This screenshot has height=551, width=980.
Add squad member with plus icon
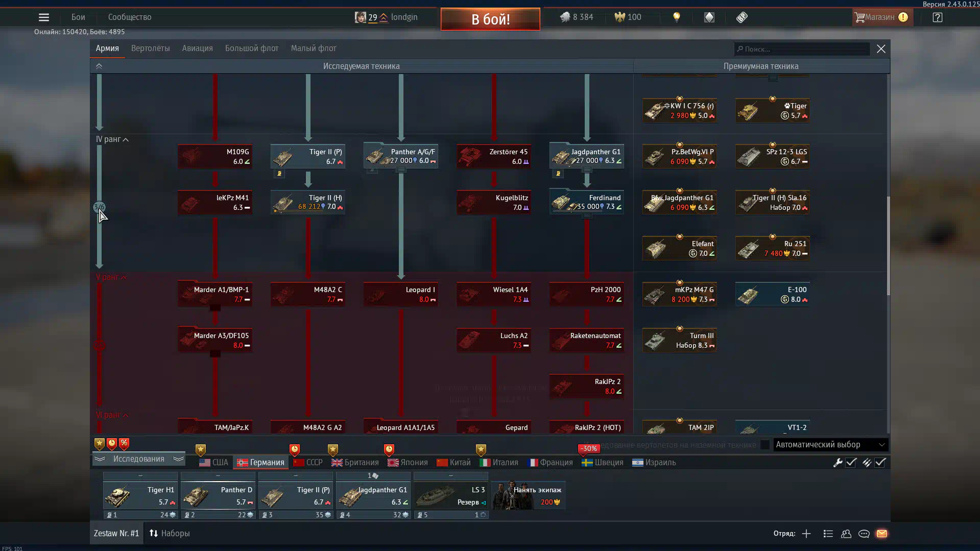pos(806,534)
